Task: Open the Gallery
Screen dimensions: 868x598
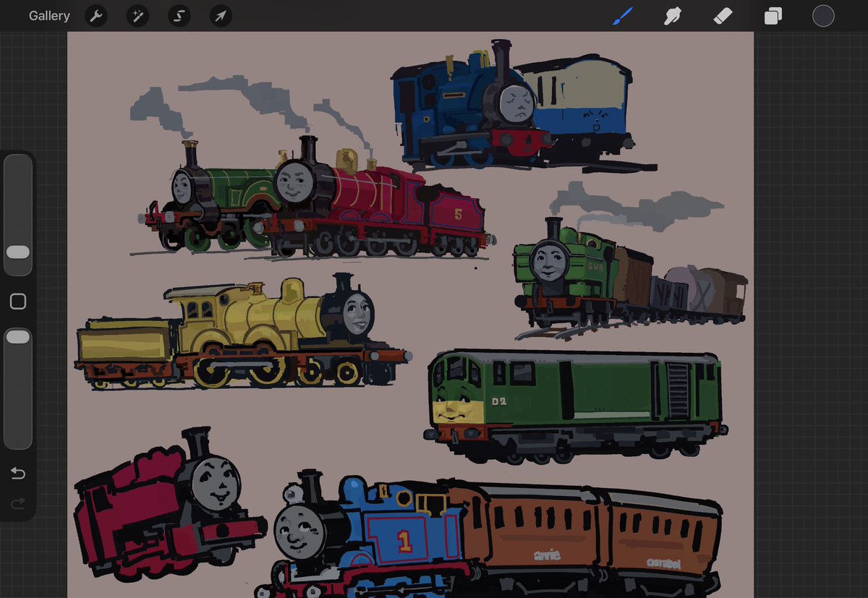Action: click(x=49, y=16)
